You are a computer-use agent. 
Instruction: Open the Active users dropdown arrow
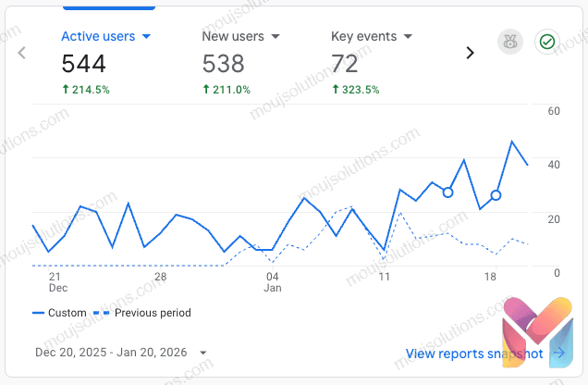point(146,36)
